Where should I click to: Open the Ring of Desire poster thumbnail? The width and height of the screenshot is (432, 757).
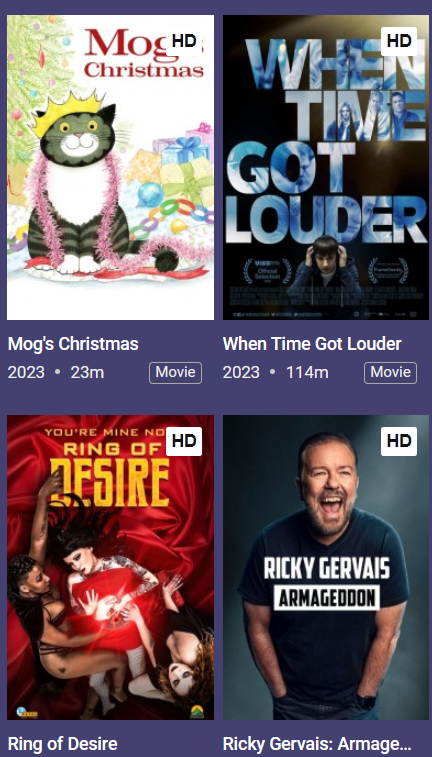tap(111, 567)
